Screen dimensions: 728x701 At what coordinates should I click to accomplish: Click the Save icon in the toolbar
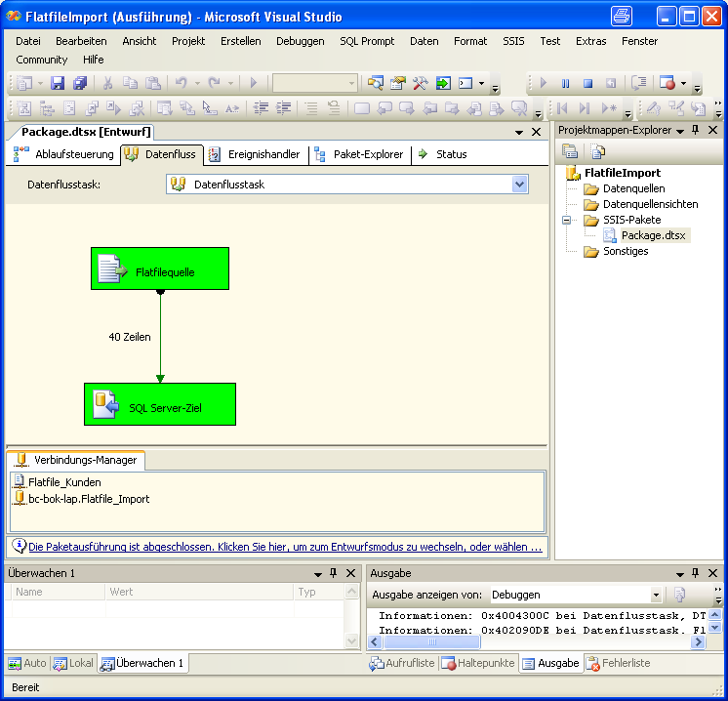click(58, 84)
